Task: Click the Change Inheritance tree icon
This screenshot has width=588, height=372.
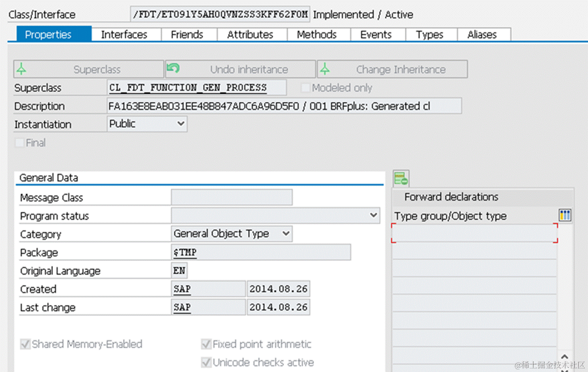Action: click(325, 69)
